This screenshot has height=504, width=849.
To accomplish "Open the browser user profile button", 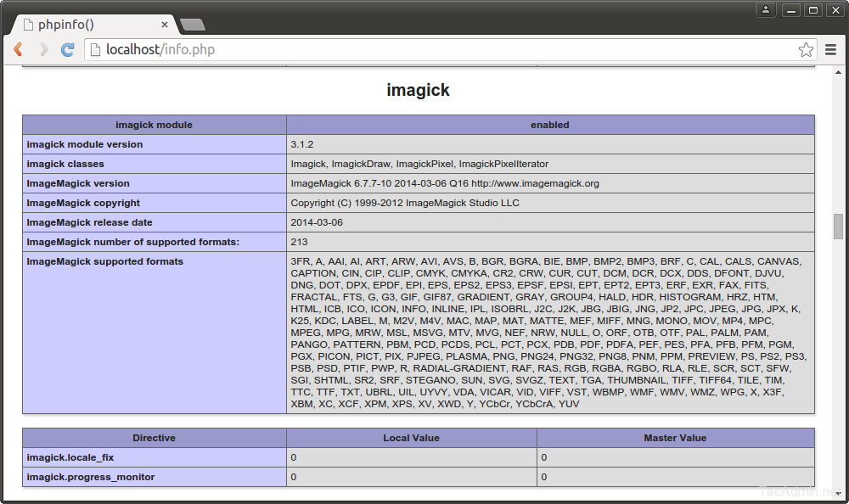I will (x=766, y=9).
